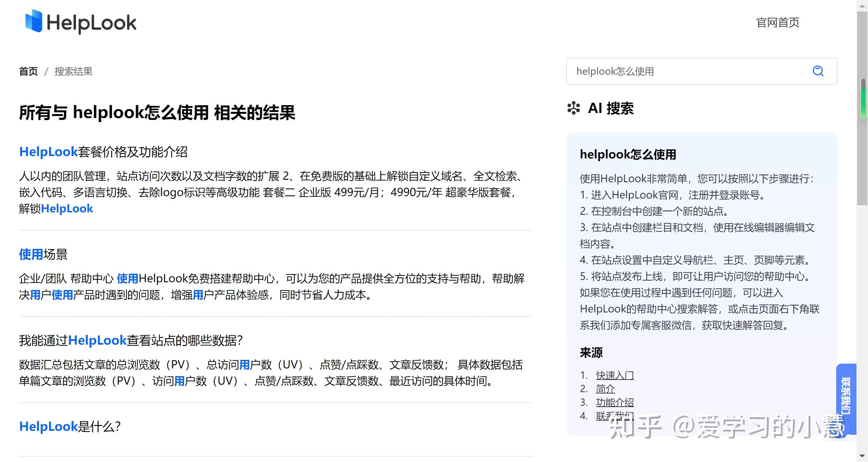868x462 pixels.
Task: Click AI step 在控制台中创建一个新的站点
Action: 654,211
